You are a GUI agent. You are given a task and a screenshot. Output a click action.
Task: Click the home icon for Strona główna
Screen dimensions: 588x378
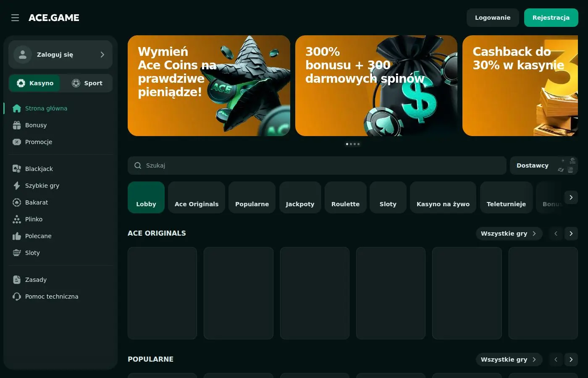(17, 108)
